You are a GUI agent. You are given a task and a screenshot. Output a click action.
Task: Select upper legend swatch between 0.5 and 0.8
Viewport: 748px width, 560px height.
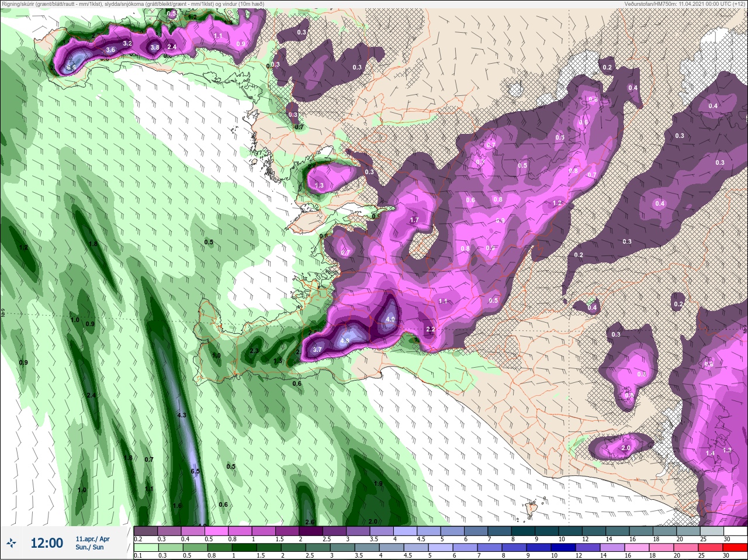pos(217,531)
